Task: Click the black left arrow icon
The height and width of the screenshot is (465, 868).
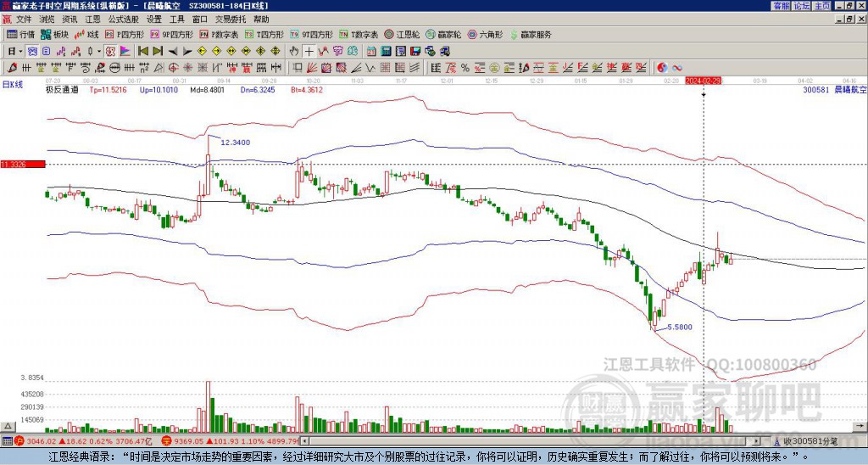Action: [173, 52]
